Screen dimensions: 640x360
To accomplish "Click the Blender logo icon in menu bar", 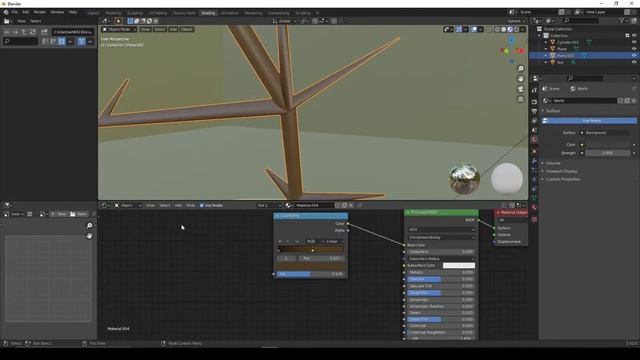I will [6, 12].
